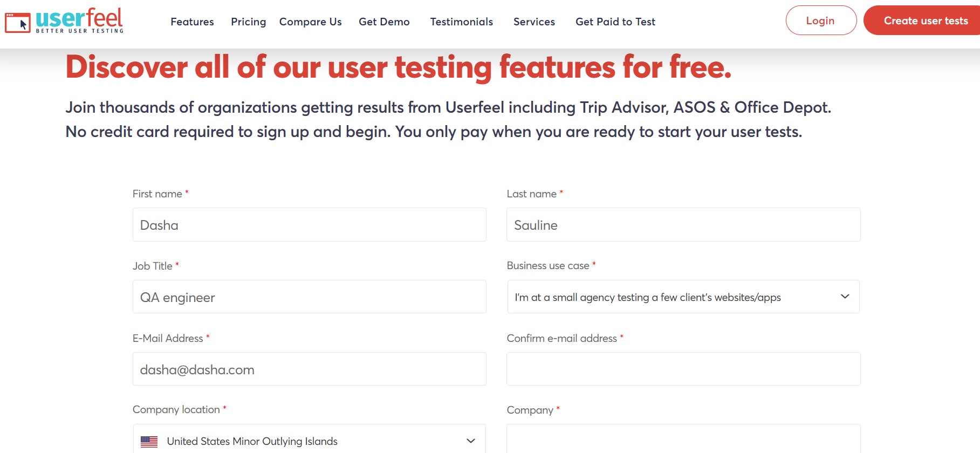Open the Features menu item
This screenshot has width=980, height=453.
[192, 22]
